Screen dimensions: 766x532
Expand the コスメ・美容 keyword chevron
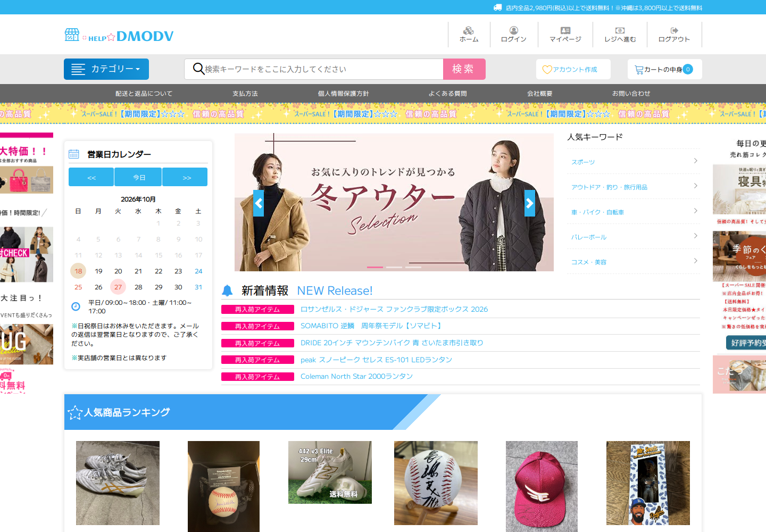click(x=696, y=261)
